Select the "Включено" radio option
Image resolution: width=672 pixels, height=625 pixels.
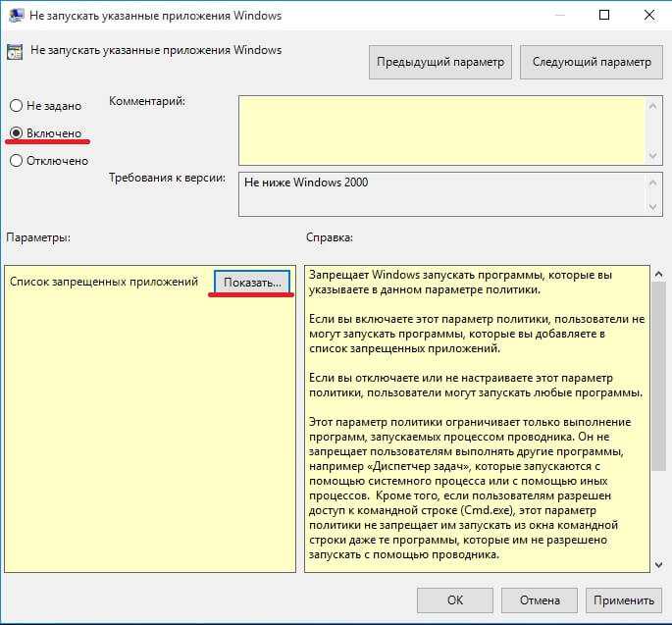click(16, 133)
